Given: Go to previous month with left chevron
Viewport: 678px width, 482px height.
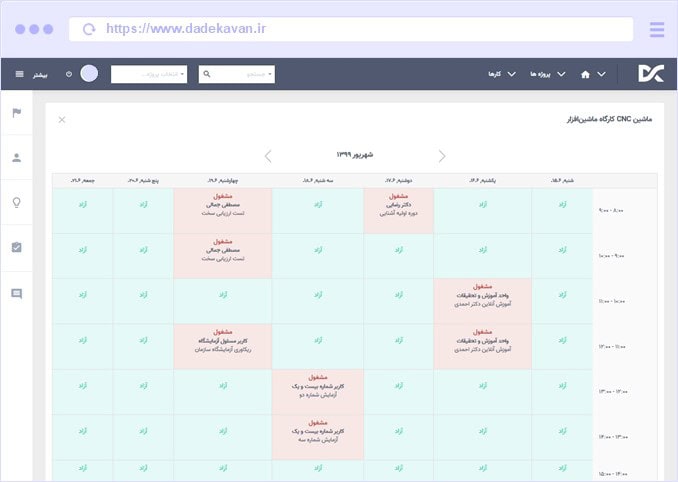Looking at the screenshot, I should pyautogui.click(x=268, y=156).
